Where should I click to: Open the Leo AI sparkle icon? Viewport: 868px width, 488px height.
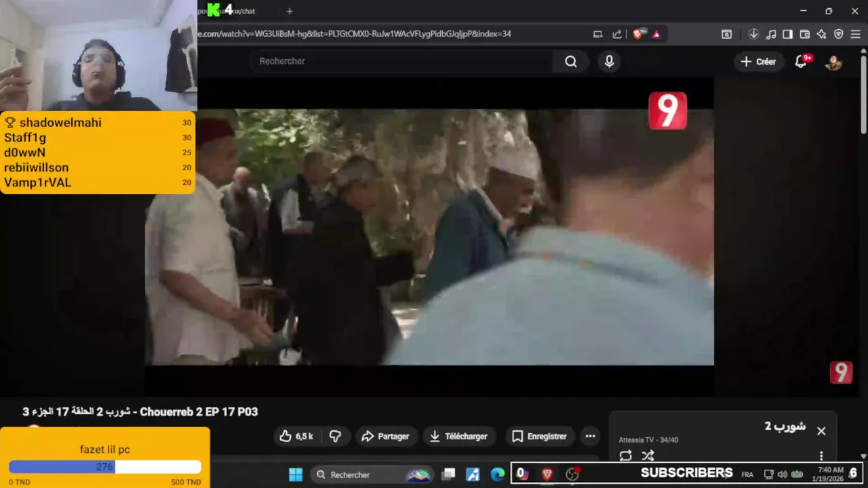[821, 34]
